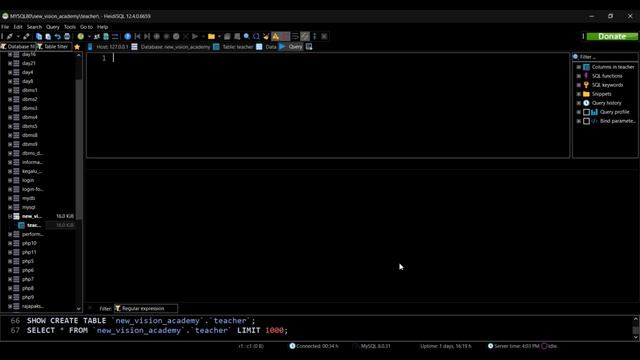This screenshot has height=360, width=640.
Task: Switch to Database: new_vision_academy tab
Action: (171, 47)
